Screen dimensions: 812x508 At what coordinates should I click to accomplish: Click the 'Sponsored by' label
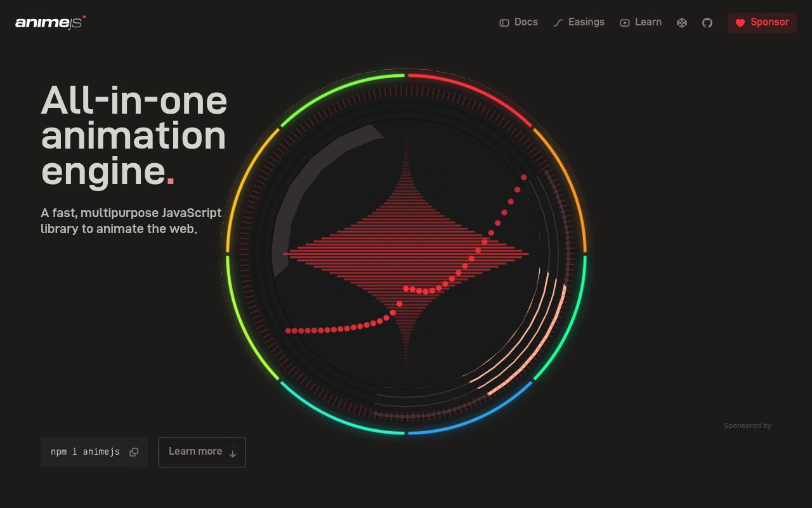pos(747,425)
